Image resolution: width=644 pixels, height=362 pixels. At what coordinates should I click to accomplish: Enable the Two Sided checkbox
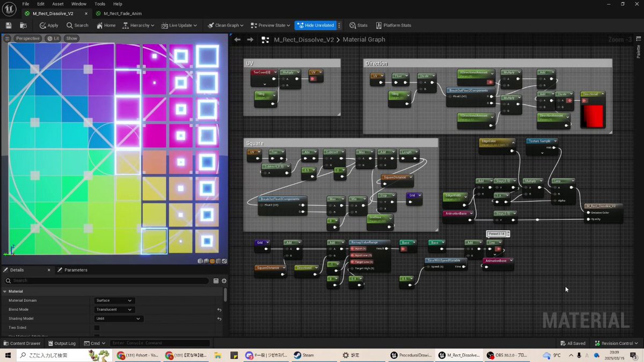(x=97, y=328)
